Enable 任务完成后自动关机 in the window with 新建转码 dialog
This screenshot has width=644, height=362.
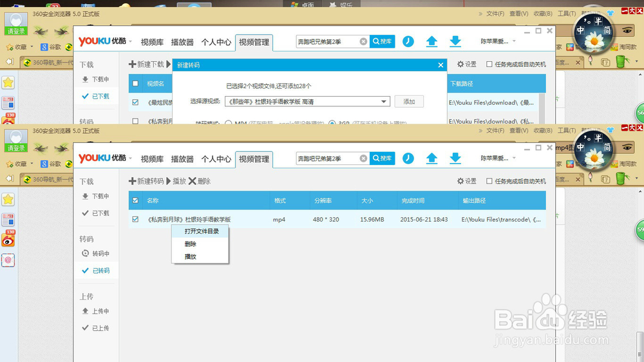click(489, 64)
